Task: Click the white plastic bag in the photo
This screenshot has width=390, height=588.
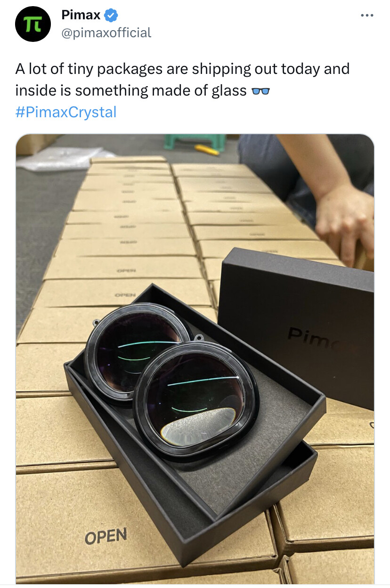Action: click(64, 159)
